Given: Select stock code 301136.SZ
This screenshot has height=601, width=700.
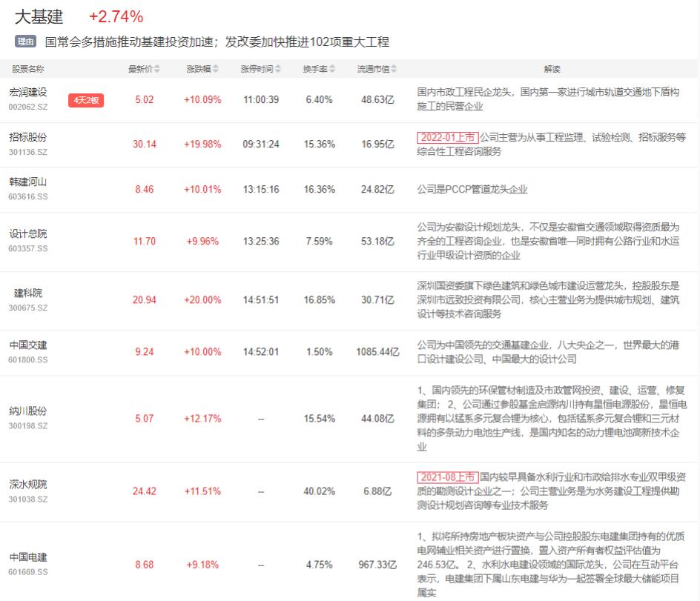Looking at the screenshot, I should coord(28,152).
